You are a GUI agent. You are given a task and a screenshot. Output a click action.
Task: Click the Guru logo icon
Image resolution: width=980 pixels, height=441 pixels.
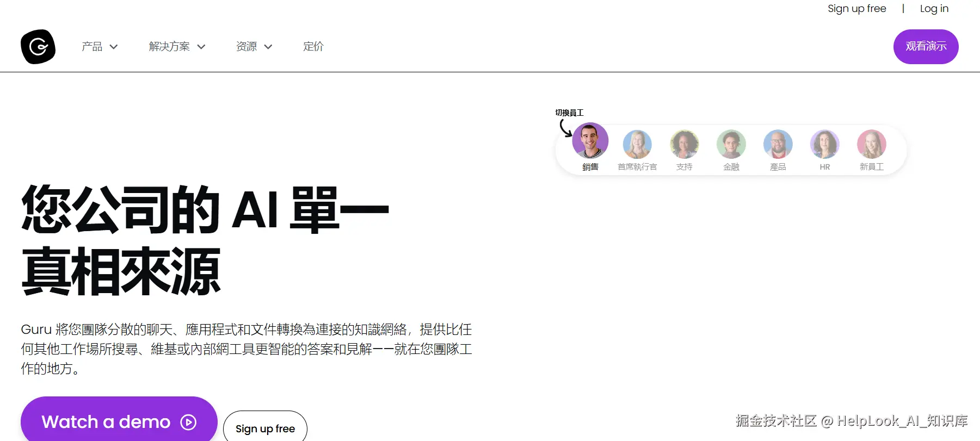coord(38,47)
